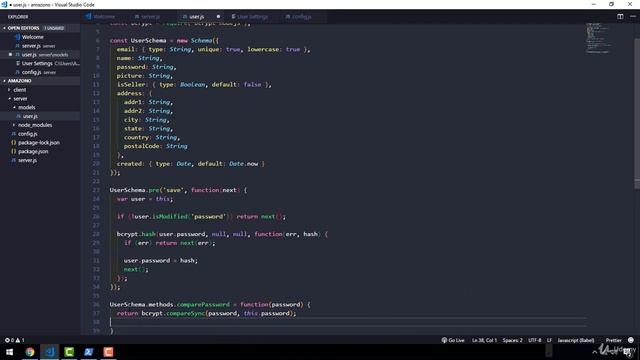Change file encoding via UTF-8
Viewport: 640px width, 360px height.
tap(535, 340)
